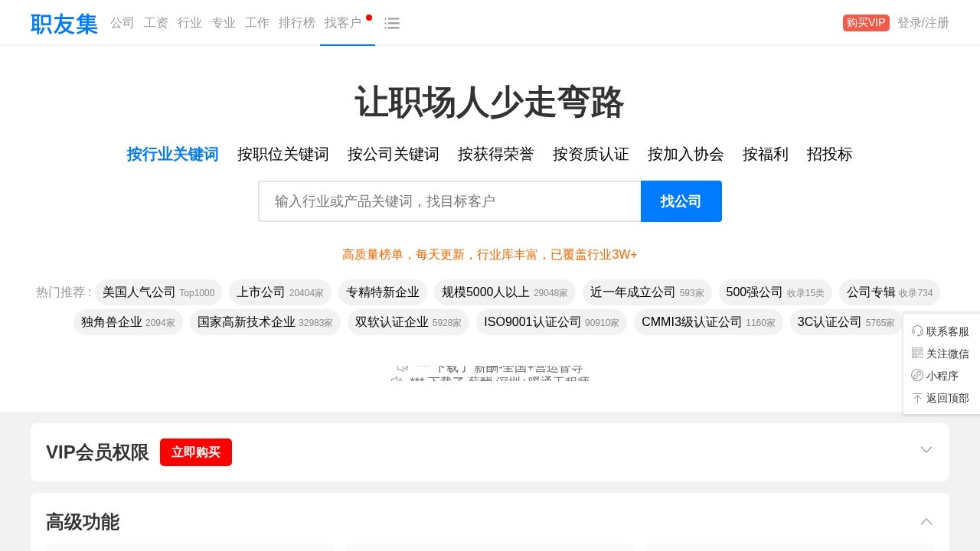Open the 排行榜 menu item
Viewport: 980px width, 551px height.
(x=297, y=23)
